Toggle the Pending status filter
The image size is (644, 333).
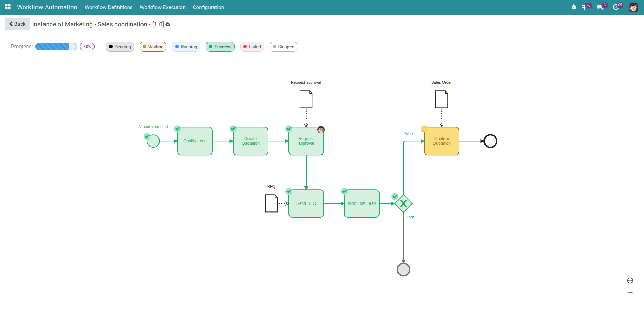pos(120,47)
